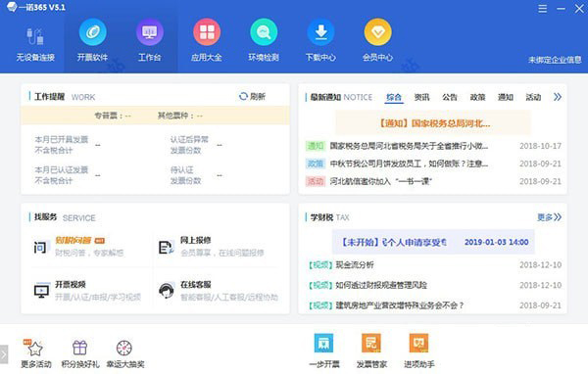Click the 刷新 refresh button
Viewport: 588px width, 374px height.
point(252,96)
